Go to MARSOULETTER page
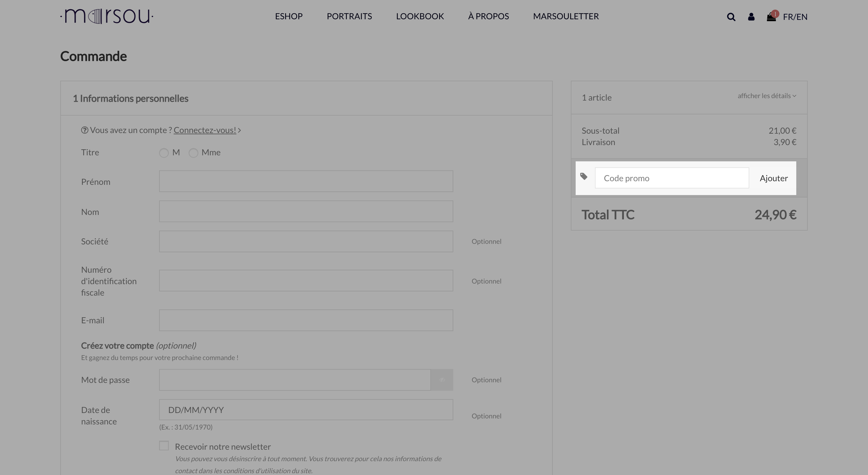 click(566, 16)
